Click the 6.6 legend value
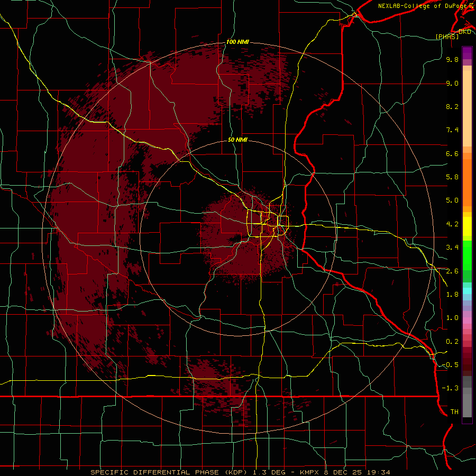This screenshot has width=476, height=476. pyautogui.click(x=452, y=153)
